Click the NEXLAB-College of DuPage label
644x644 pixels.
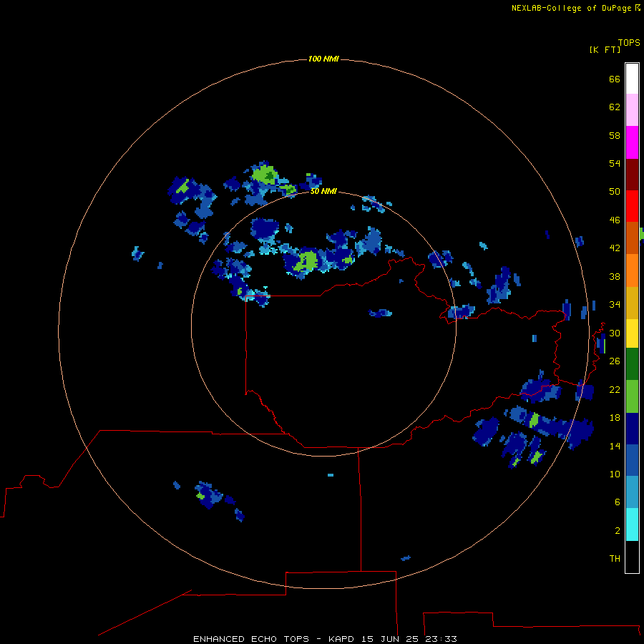pyautogui.click(x=571, y=8)
